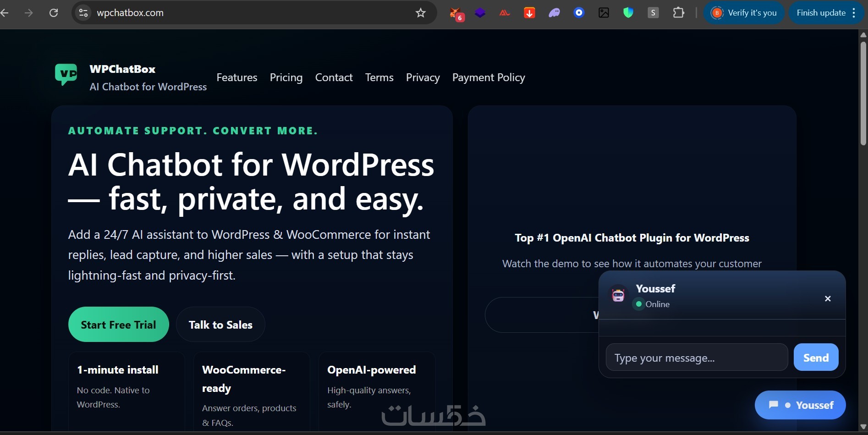The height and width of the screenshot is (435, 868).
Task: Click the Top #1 OpenAI Chatbot Plugin heading
Action: [x=632, y=238]
